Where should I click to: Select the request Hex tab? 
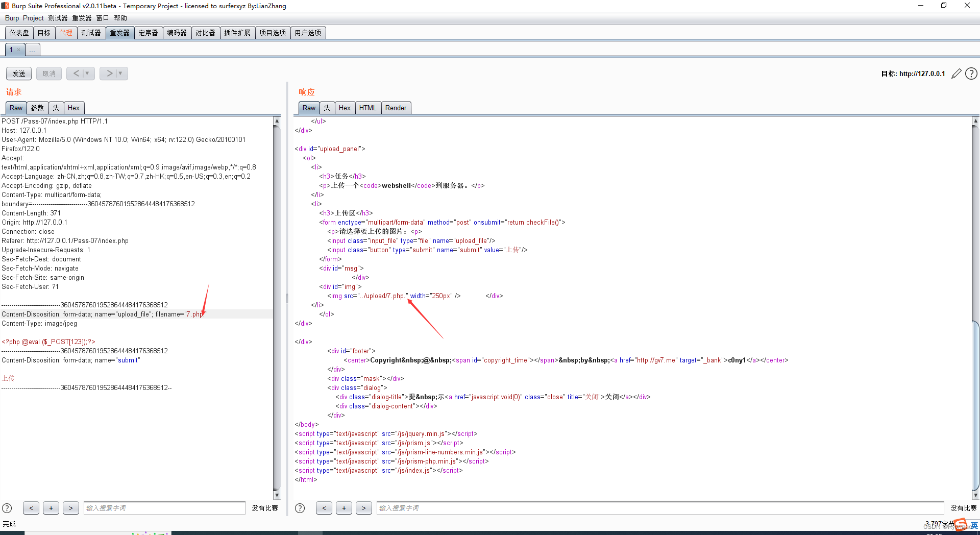[73, 108]
